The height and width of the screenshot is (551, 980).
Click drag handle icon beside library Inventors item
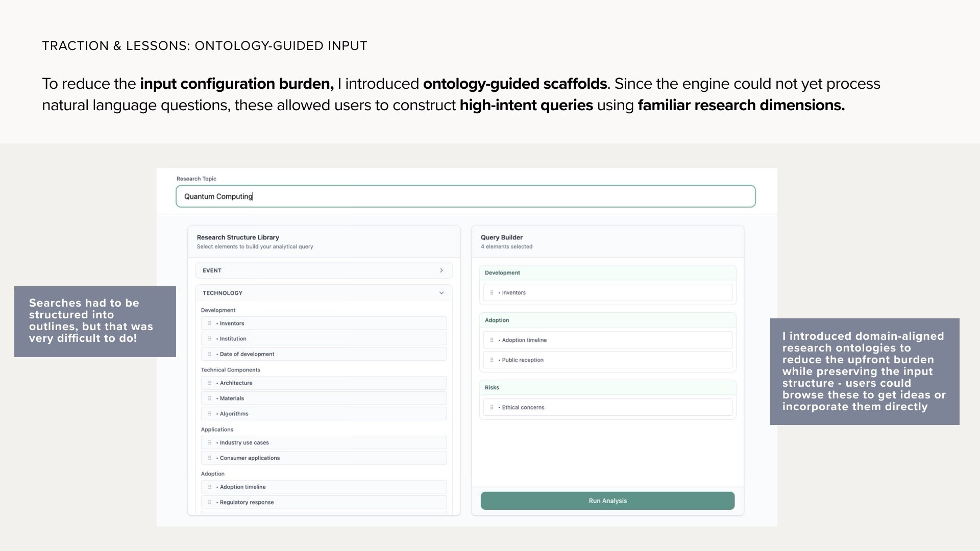coord(209,323)
